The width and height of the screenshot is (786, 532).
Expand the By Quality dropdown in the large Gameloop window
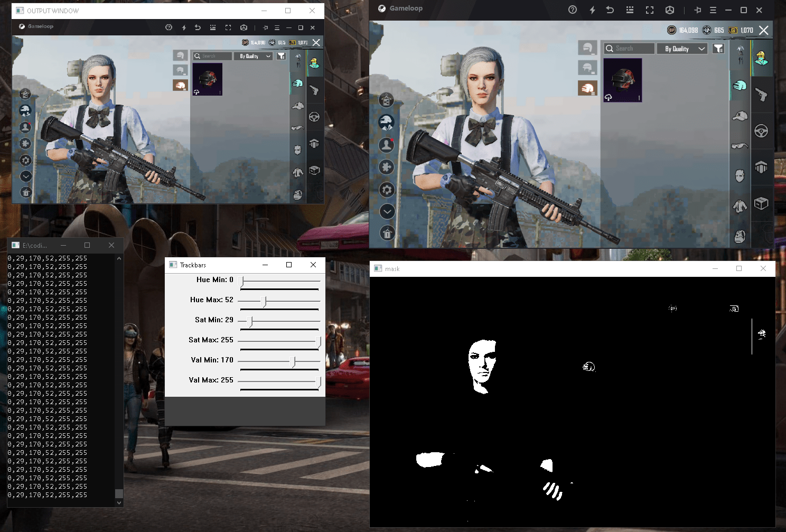click(x=682, y=49)
